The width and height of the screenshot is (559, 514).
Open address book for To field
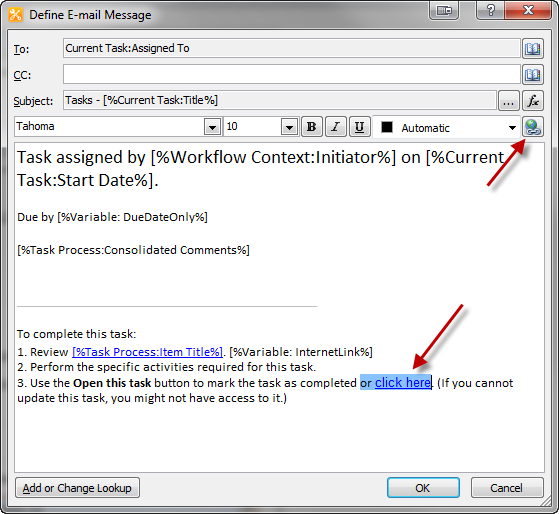click(533, 48)
